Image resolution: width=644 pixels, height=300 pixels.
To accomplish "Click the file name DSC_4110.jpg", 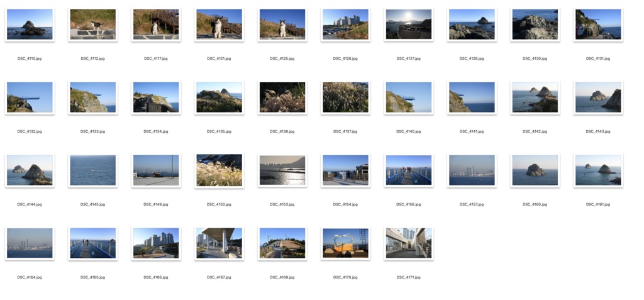I will point(30,58).
